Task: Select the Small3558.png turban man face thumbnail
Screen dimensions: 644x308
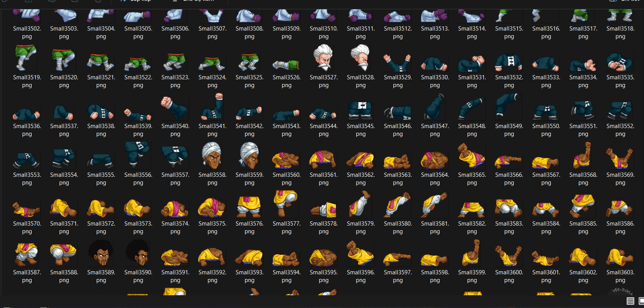Action: pos(212,156)
